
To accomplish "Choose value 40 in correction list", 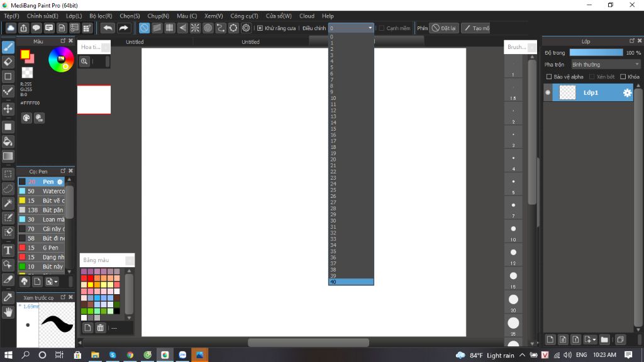I will 351,282.
